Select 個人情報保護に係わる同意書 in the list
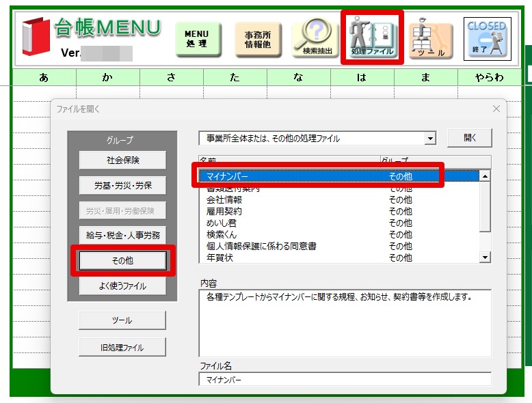This screenshot has width=532, height=403. tap(339, 246)
